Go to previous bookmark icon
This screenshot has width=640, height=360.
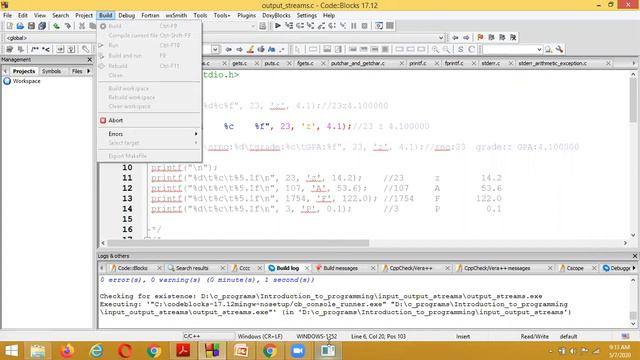tap(491, 38)
